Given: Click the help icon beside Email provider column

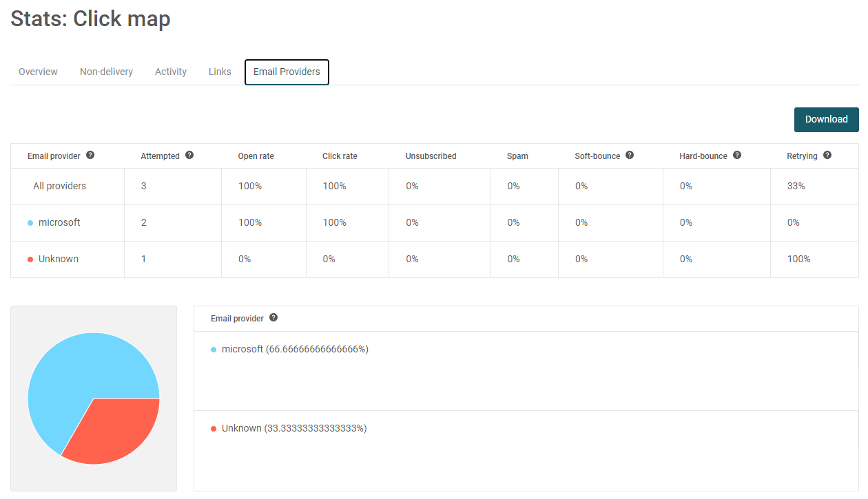Looking at the screenshot, I should point(90,155).
